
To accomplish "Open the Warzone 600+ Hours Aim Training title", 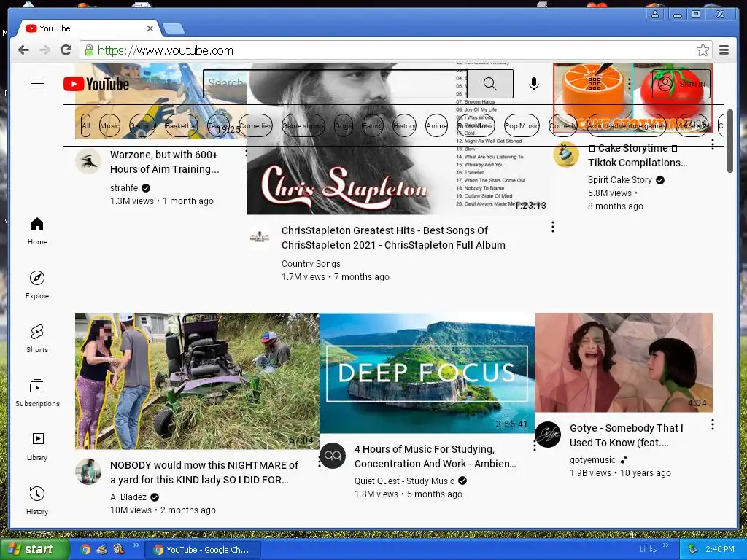I will pos(164,162).
